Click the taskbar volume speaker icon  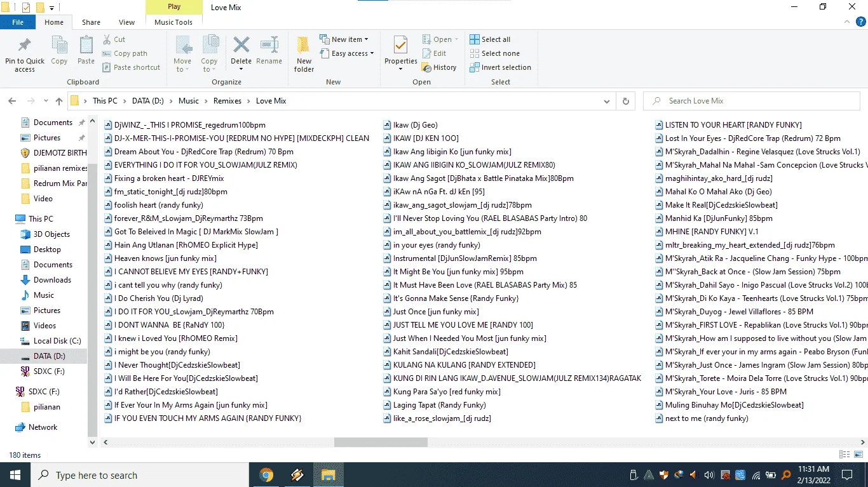[709, 475]
